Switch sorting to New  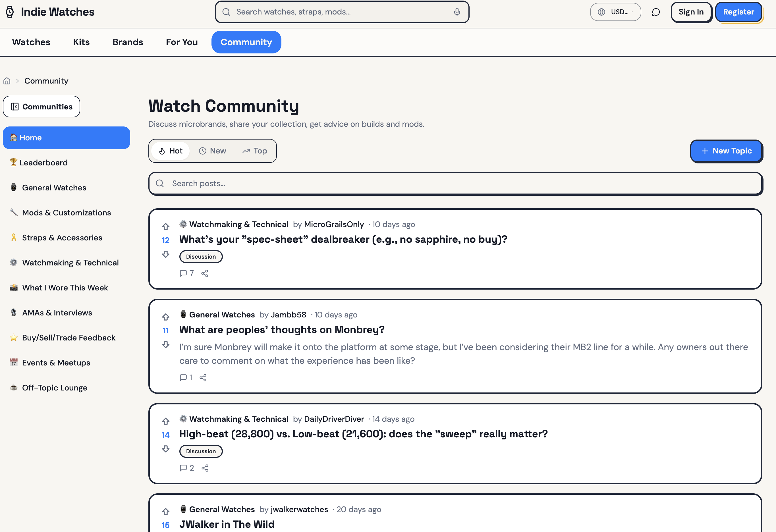click(212, 151)
